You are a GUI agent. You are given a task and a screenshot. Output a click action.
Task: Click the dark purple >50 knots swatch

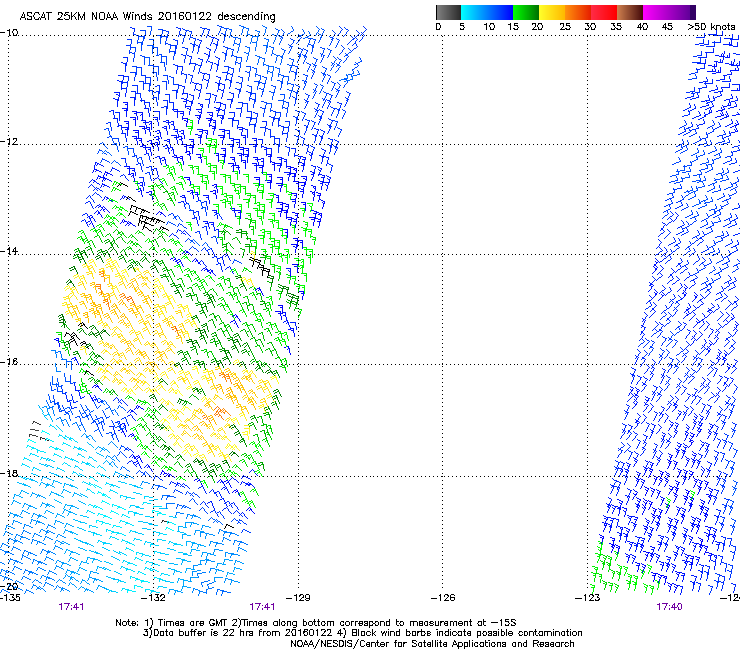point(692,12)
